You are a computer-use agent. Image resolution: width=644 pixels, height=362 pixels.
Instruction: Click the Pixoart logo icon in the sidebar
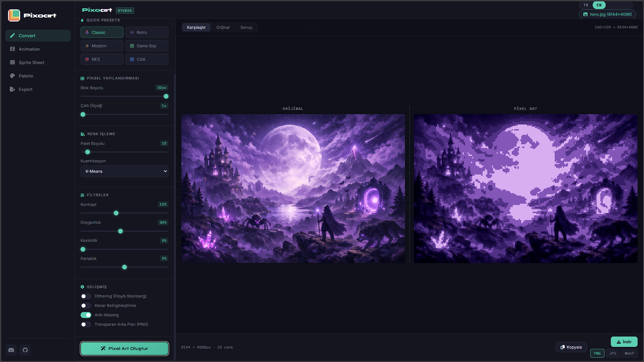pyautogui.click(x=14, y=15)
